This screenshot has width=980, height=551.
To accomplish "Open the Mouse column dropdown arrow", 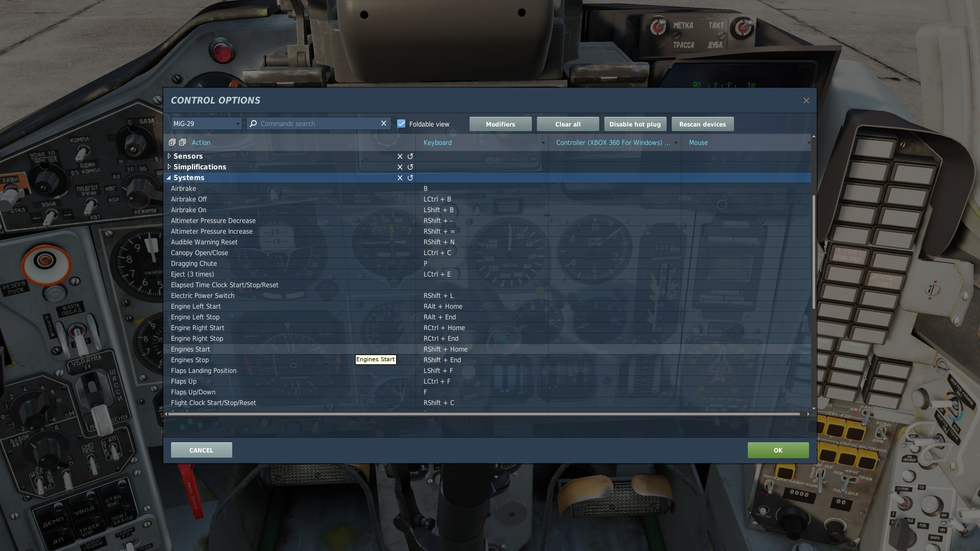I will [x=808, y=143].
